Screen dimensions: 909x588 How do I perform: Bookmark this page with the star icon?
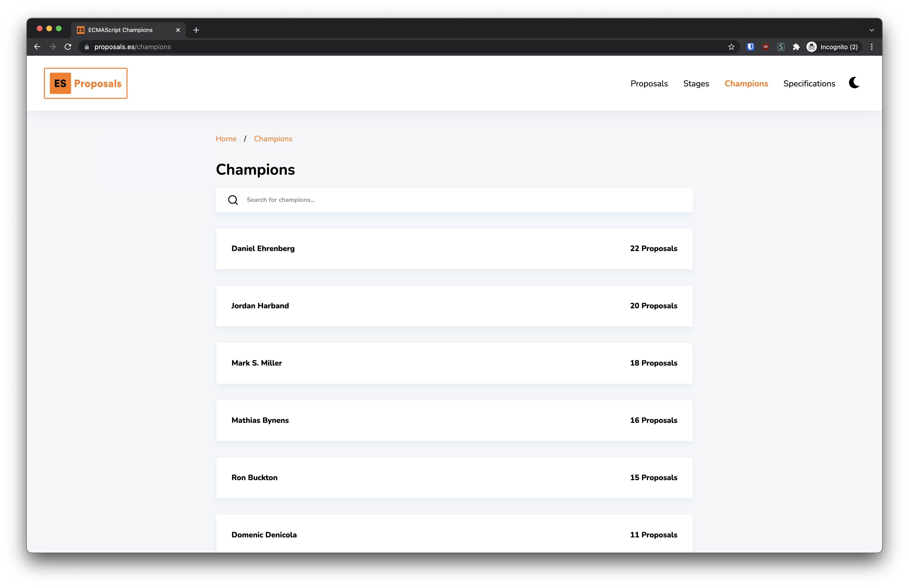click(731, 47)
